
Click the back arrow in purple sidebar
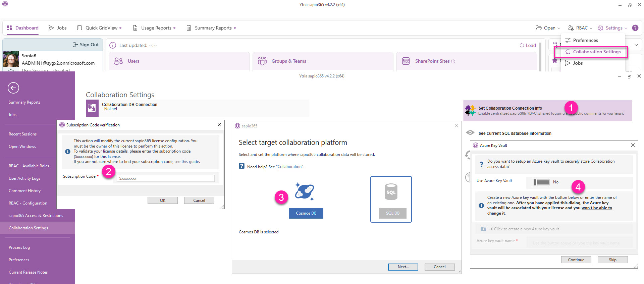(13, 88)
